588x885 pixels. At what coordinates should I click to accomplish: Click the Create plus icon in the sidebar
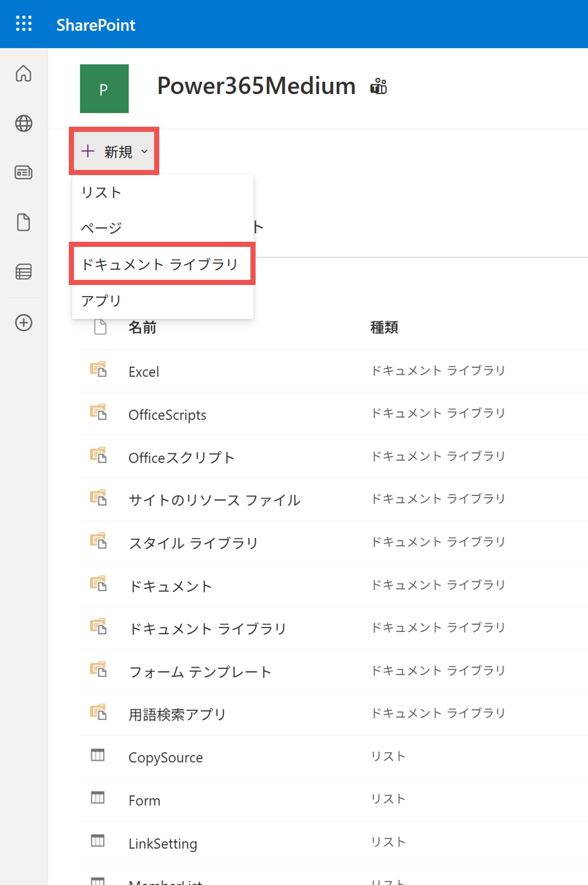(x=24, y=322)
